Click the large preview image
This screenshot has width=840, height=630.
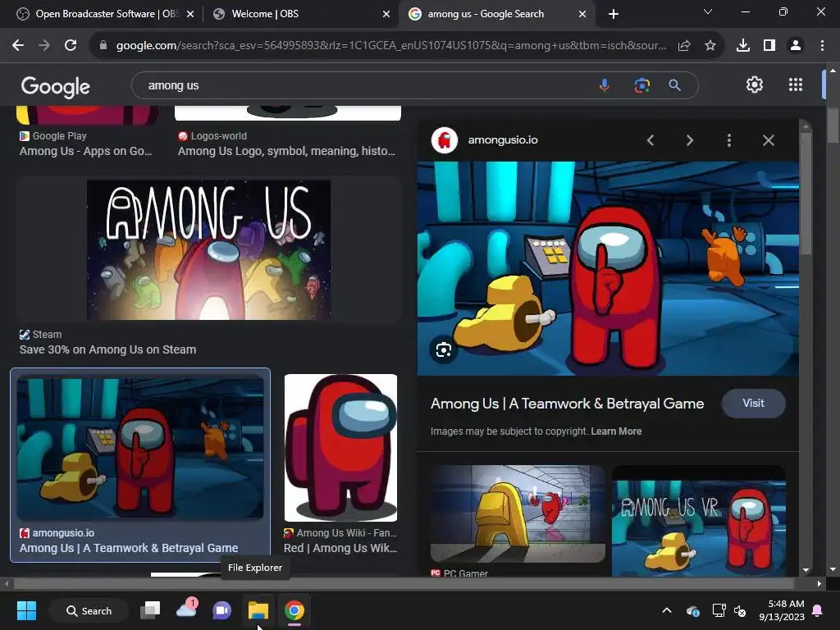(x=608, y=268)
